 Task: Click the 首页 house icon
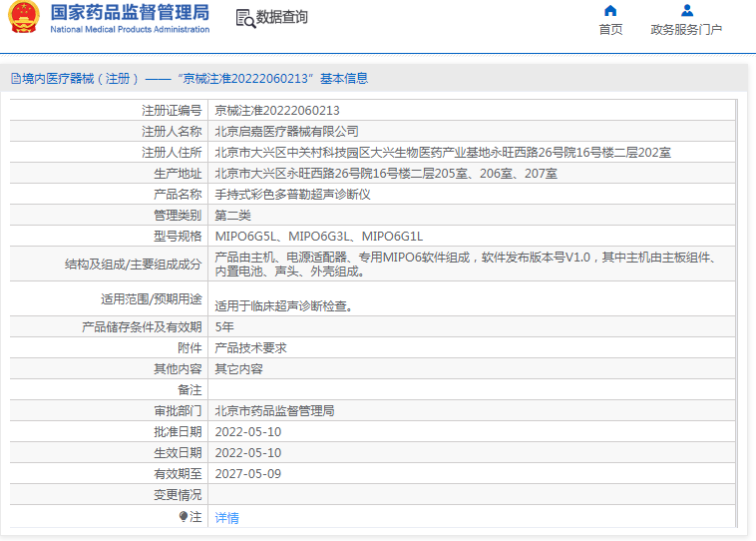(x=610, y=11)
